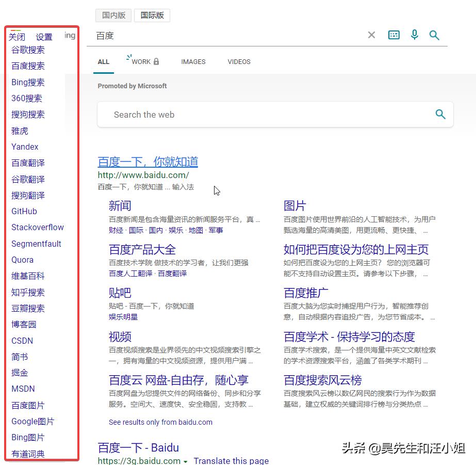
Task: Open the VIDEOS tab
Action: click(x=239, y=61)
